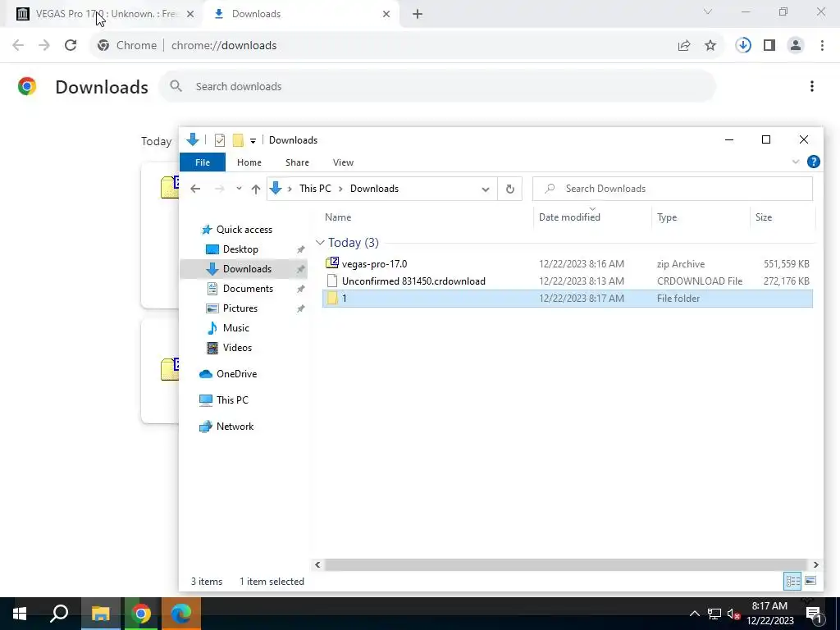The width and height of the screenshot is (840, 630).
Task: Reload the Chrome downloads page
Action: click(71, 46)
